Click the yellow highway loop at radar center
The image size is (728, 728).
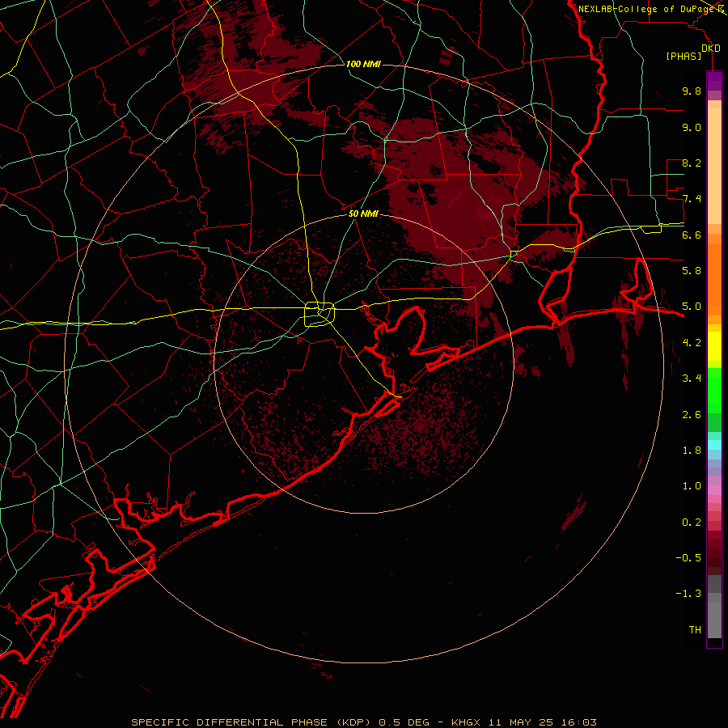pyautogui.click(x=320, y=314)
